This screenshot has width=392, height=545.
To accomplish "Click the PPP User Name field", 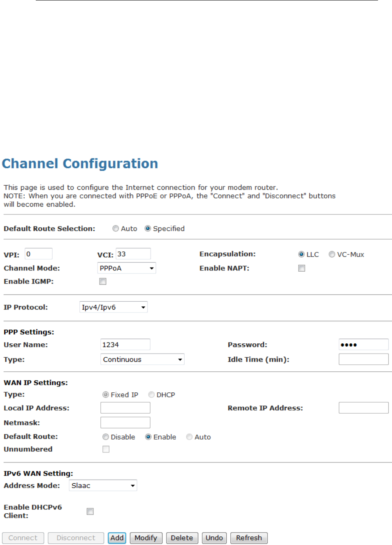I will pyautogui.click(x=125, y=345).
